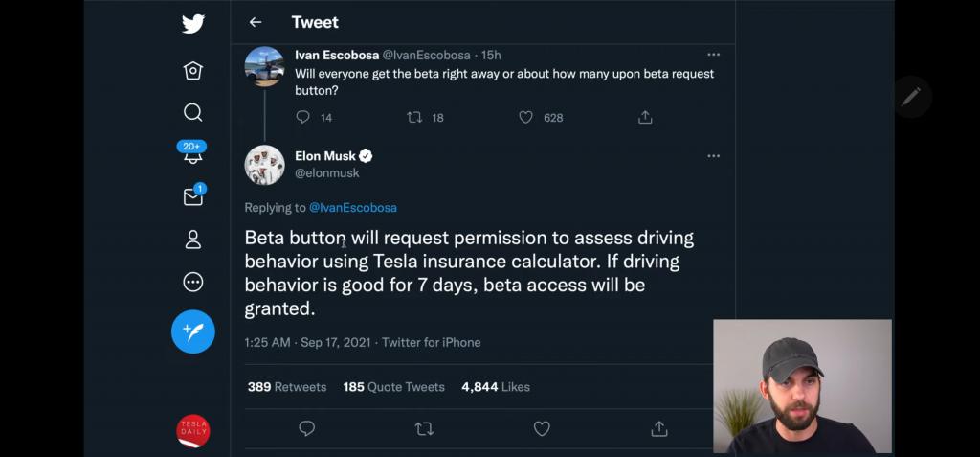Open Notifications bell with 20+ badge
The image size is (980, 457).
[193, 154]
